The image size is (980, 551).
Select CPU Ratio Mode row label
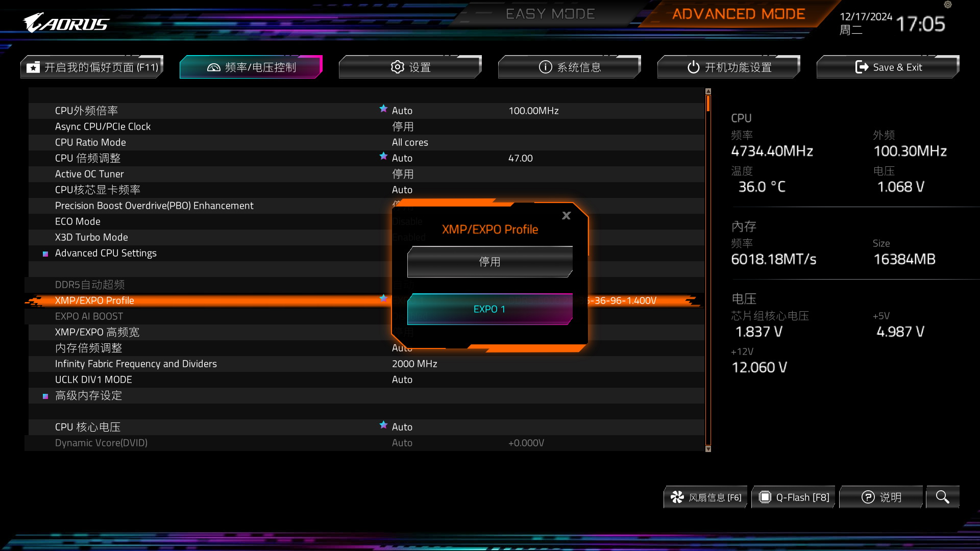(90, 142)
